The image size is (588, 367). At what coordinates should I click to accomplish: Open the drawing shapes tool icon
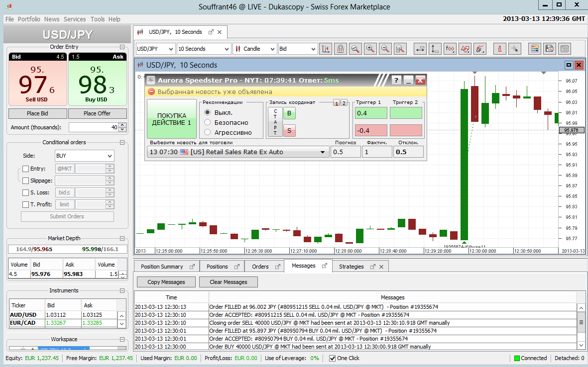click(x=465, y=49)
